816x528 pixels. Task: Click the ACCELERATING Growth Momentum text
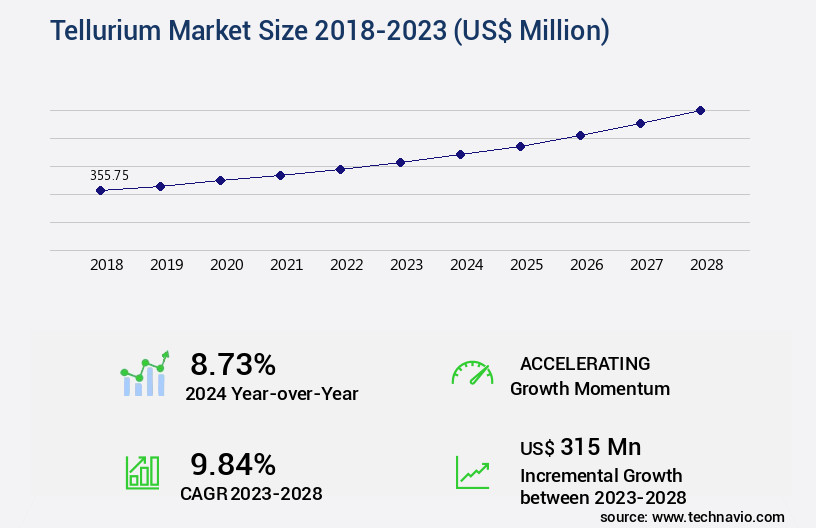coord(589,376)
